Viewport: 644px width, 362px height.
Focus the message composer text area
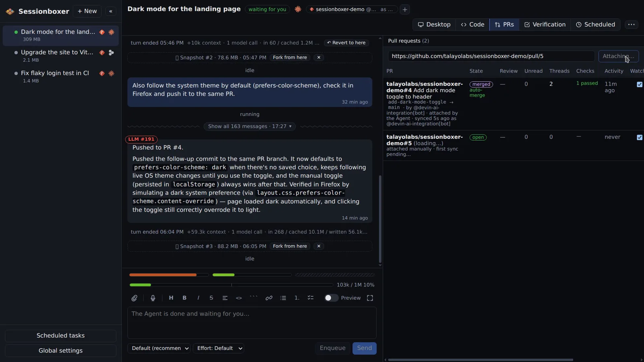[252, 323]
